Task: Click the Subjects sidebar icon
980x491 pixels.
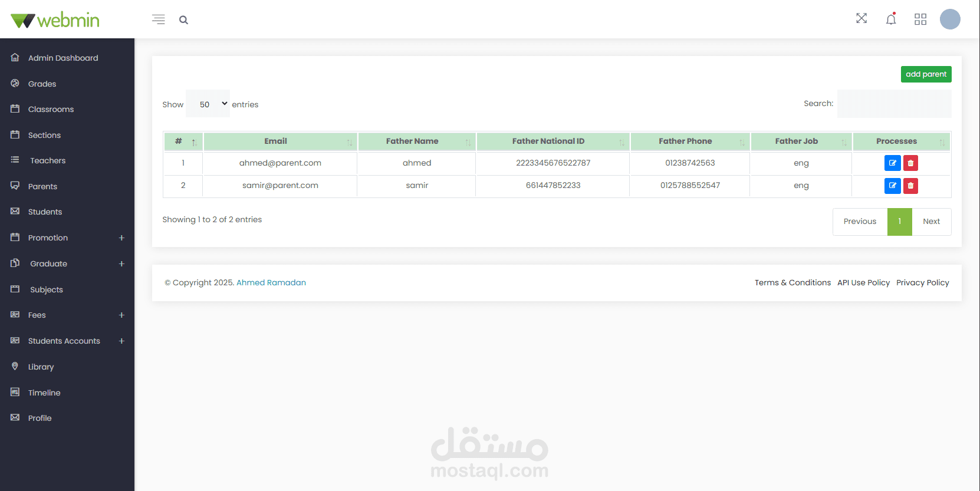Action: (x=15, y=289)
